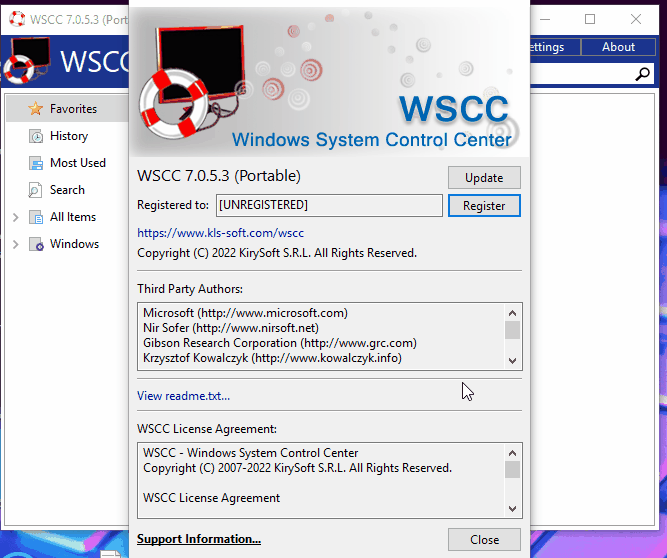
Task: Open History in the sidebar
Action: (69, 136)
